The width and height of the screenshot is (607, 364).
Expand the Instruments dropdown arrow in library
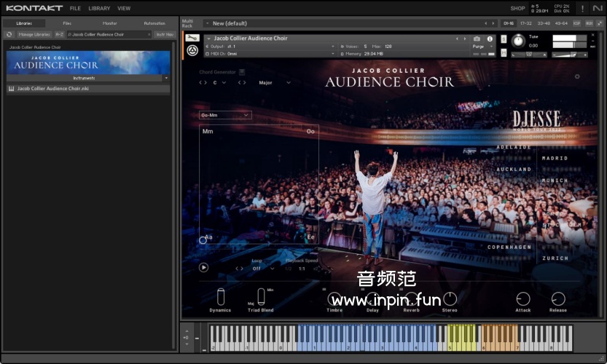166,78
